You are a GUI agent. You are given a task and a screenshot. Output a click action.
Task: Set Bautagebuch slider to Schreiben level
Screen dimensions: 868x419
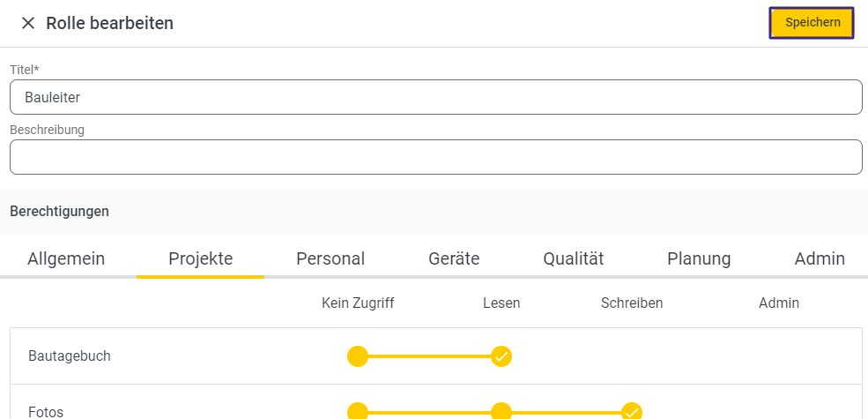coord(632,356)
